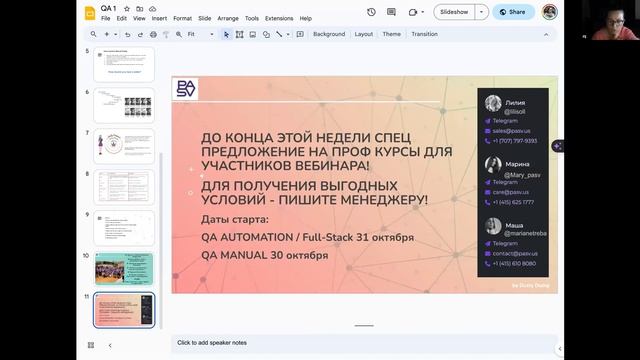Open the Help menu
This screenshot has width=640, height=360.
[305, 18]
